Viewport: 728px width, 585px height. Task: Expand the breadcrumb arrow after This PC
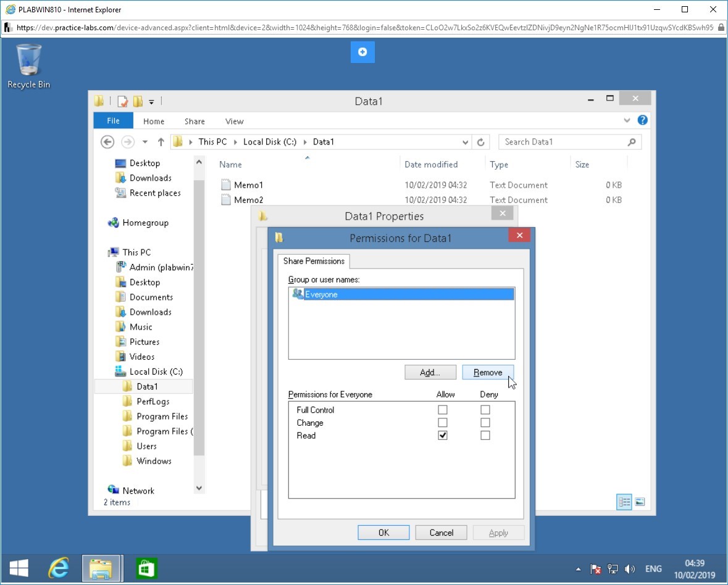[x=235, y=142]
